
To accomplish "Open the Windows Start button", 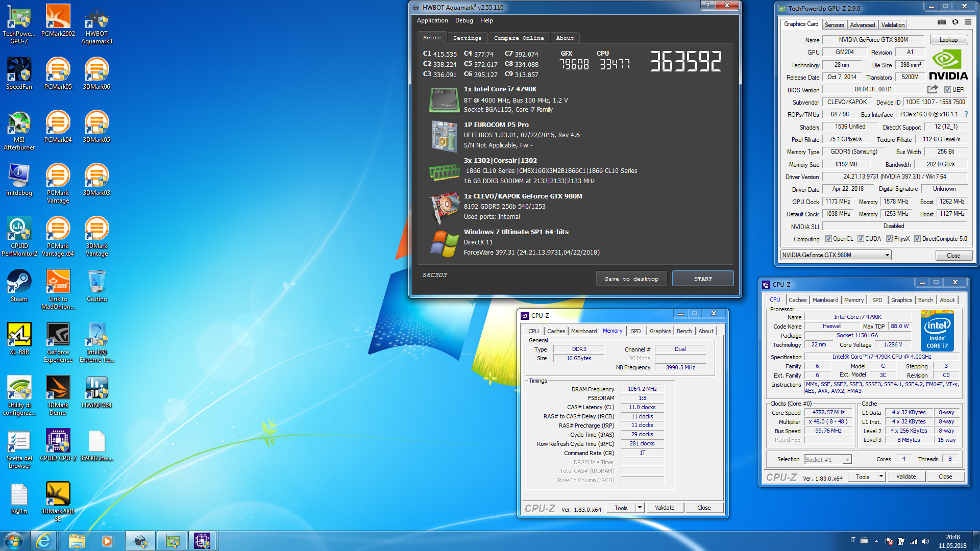I will click(x=14, y=541).
